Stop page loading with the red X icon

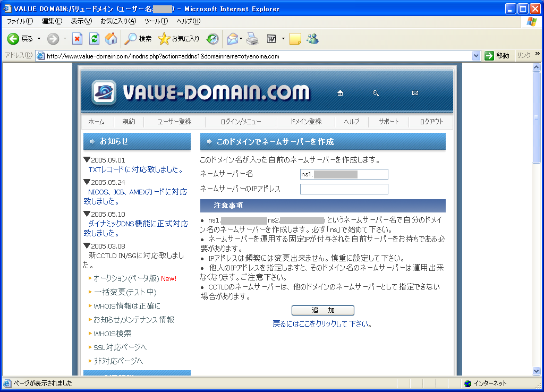(77, 39)
